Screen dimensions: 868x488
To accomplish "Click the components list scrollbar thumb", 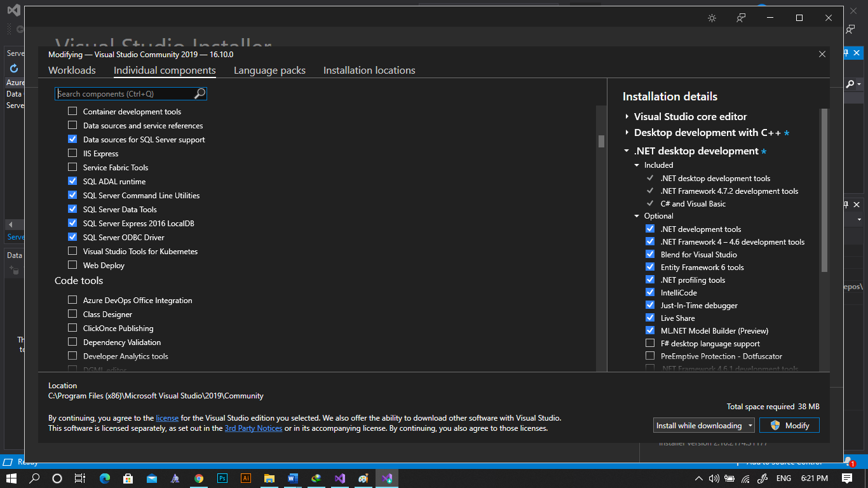I will pos(601,141).
